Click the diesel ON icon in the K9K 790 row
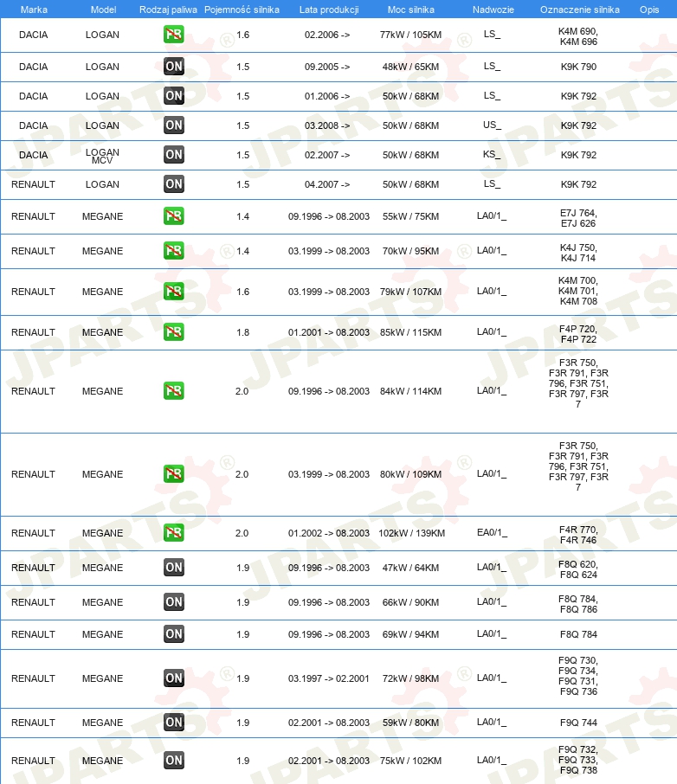 174,66
